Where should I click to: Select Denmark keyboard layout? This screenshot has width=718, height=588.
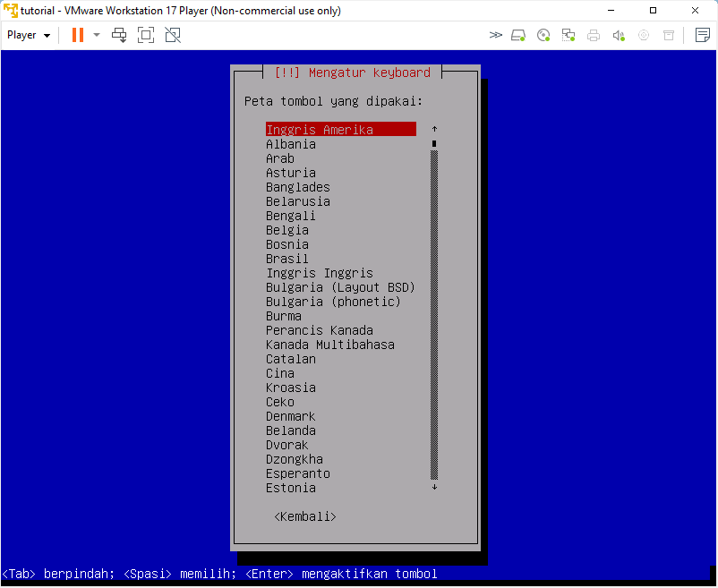291,416
